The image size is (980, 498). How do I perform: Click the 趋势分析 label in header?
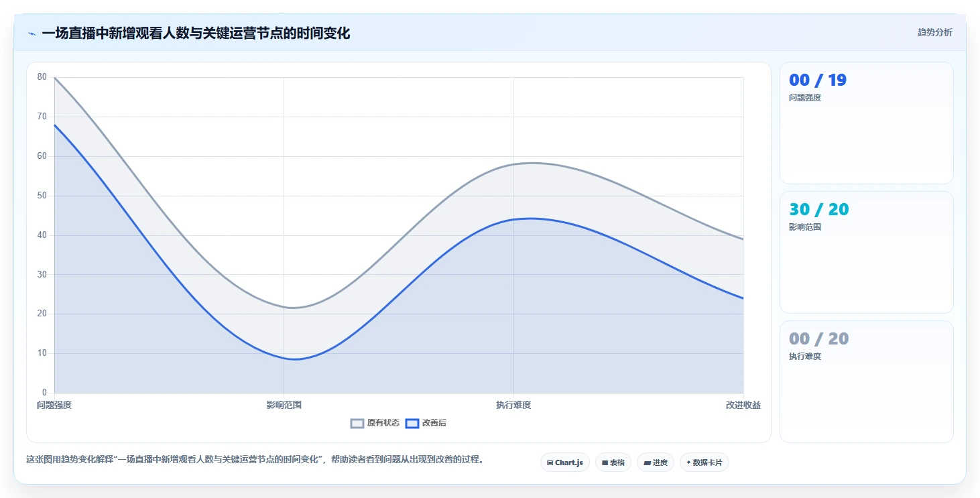934,32
